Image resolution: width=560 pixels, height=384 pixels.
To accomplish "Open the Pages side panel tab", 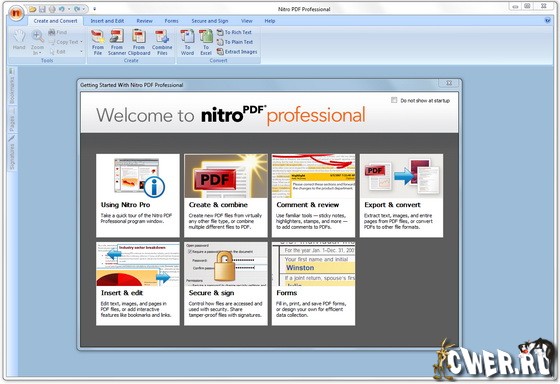I will [x=12, y=120].
